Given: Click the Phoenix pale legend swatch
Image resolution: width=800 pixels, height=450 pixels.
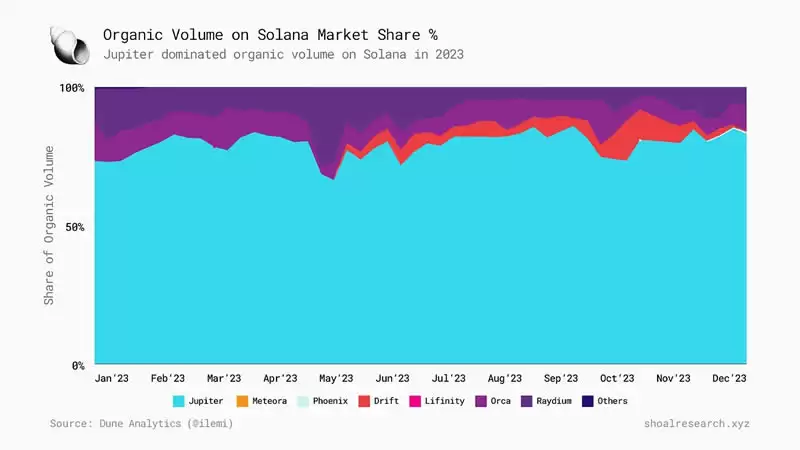Looking at the screenshot, I should tap(303, 401).
